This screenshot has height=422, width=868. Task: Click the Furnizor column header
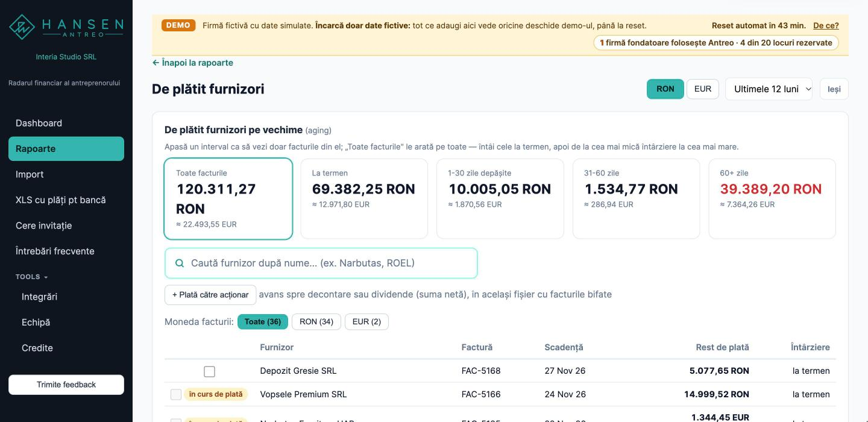(277, 347)
